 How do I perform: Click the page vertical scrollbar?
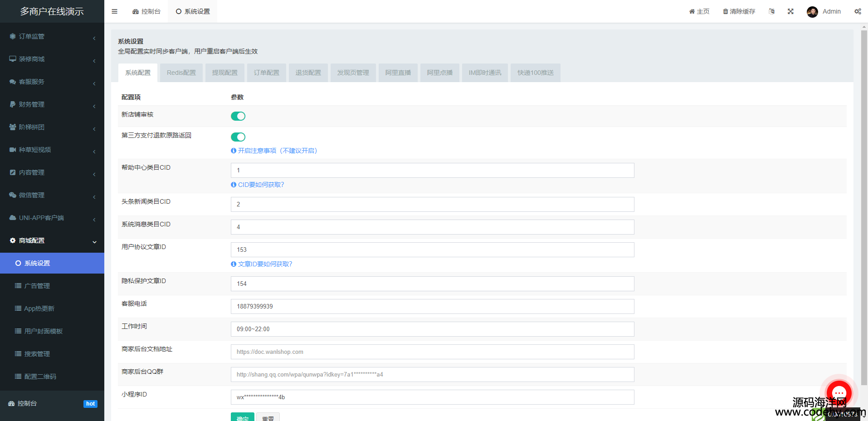(864, 209)
